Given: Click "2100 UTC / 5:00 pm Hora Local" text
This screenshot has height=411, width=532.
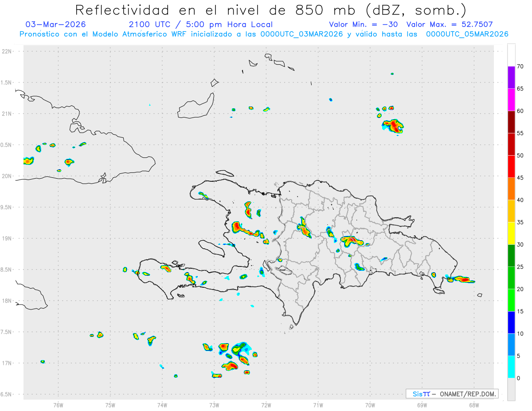Looking at the screenshot, I should pyautogui.click(x=200, y=24).
